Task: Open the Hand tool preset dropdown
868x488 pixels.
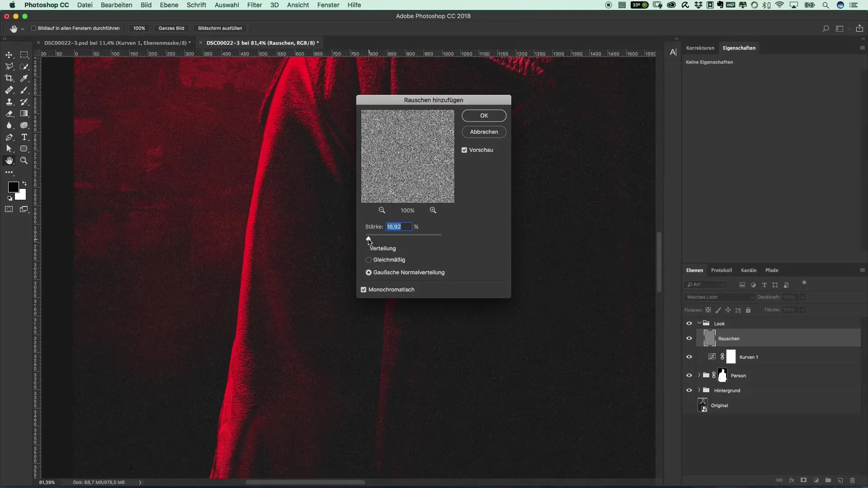Action: 22,29
